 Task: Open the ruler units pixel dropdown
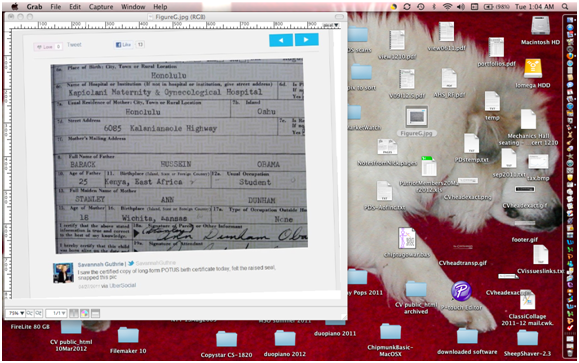330,25
